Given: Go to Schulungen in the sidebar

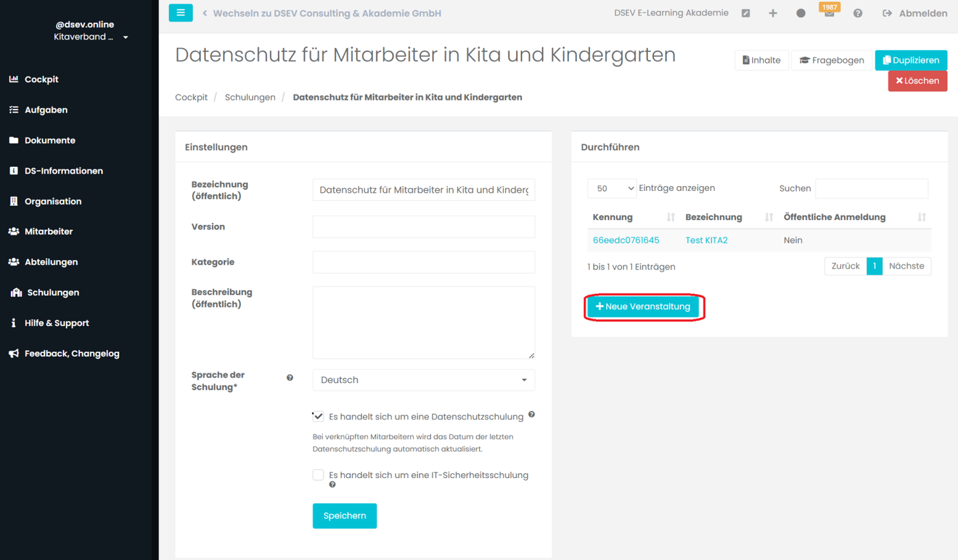Looking at the screenshot, I should (x=53, y=293).
